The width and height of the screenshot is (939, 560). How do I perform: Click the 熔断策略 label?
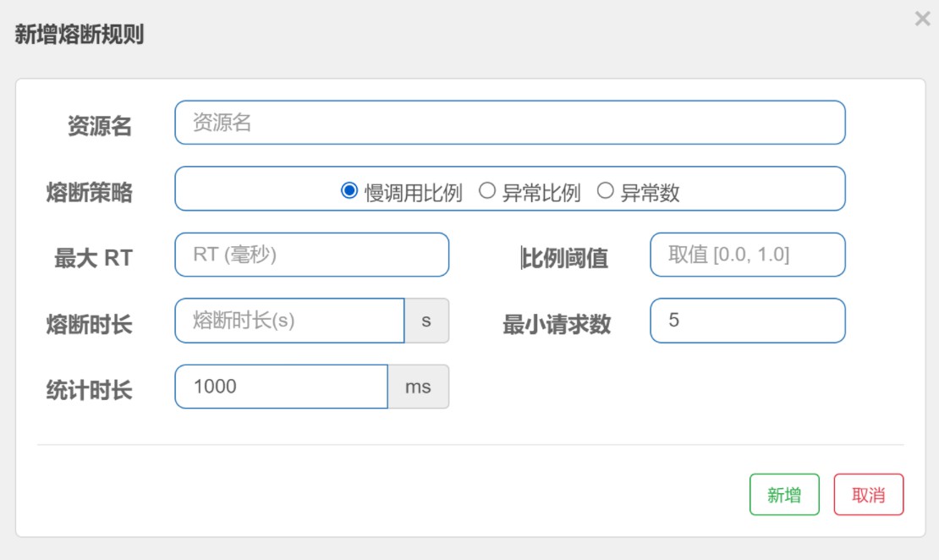coord(89,193)
